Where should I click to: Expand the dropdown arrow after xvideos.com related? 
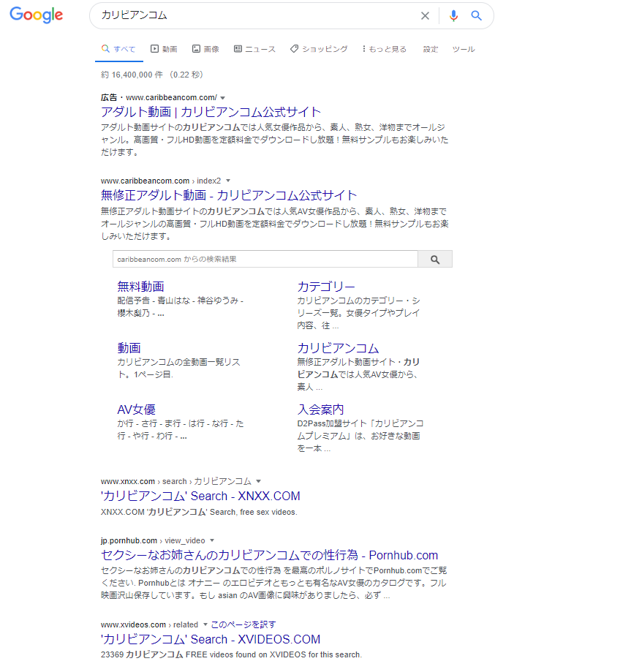(205, 625)
